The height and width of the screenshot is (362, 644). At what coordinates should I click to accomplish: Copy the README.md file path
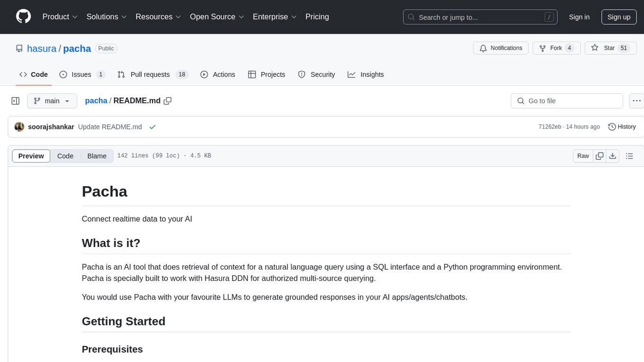click(168, 101)
